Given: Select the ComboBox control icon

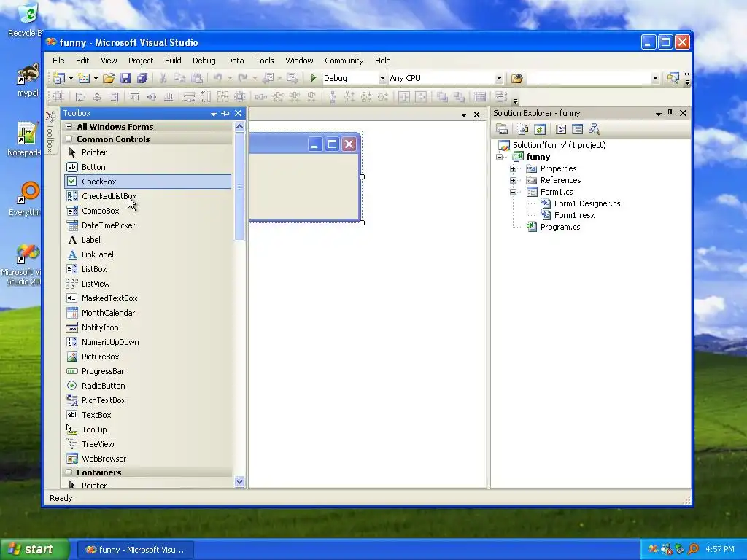Looking at the screenshot, I should coord(72,211).
